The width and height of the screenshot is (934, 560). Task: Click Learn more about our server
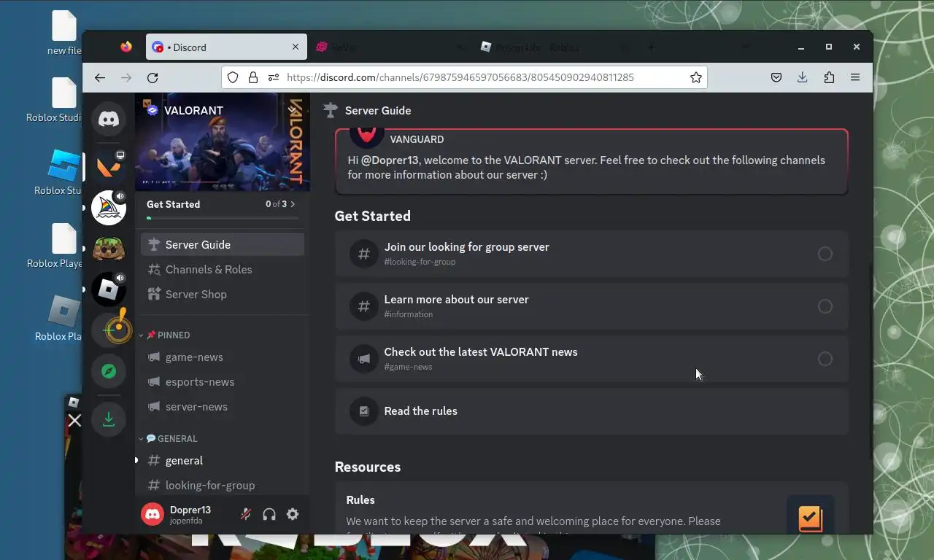[x=592, y=306]
